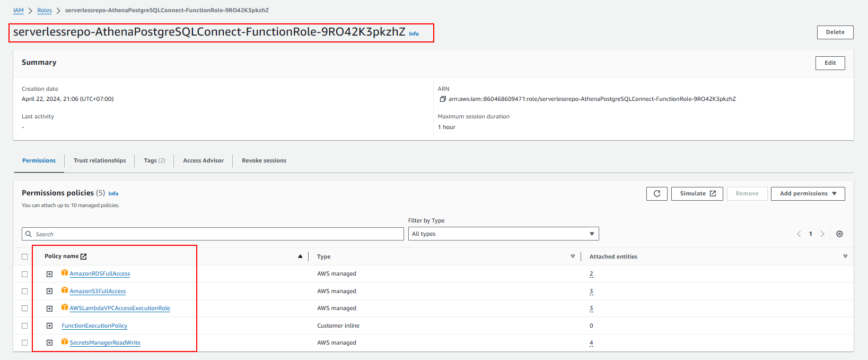Expand the AmazonS3FullAccess policy details
Image resolution: width=868 pixels, height=360 pixels.
click(49, 292)
